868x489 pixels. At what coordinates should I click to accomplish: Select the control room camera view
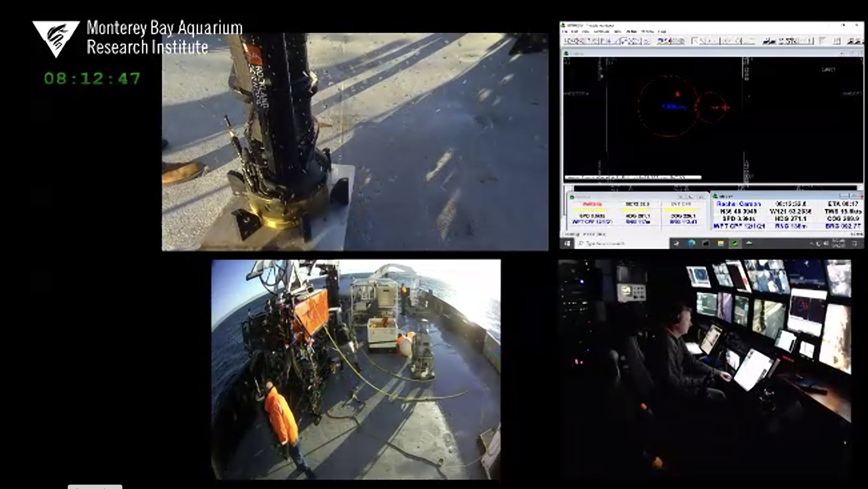pyautogui.click(x=705, y=369)
